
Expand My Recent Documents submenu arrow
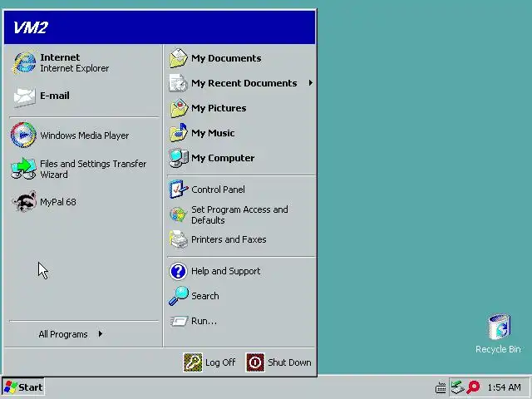click(x=310, y=83)
